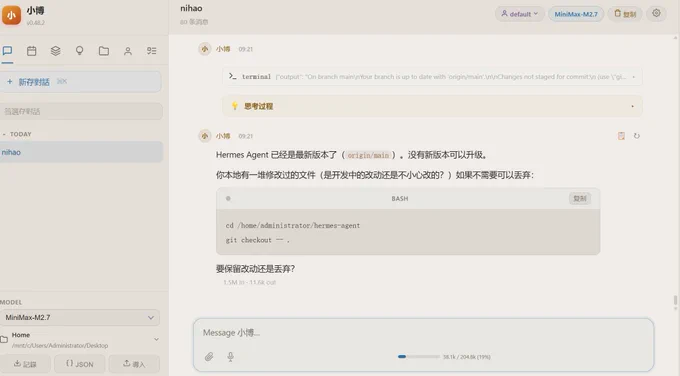Open the default profile dropdown

(520, 14)
